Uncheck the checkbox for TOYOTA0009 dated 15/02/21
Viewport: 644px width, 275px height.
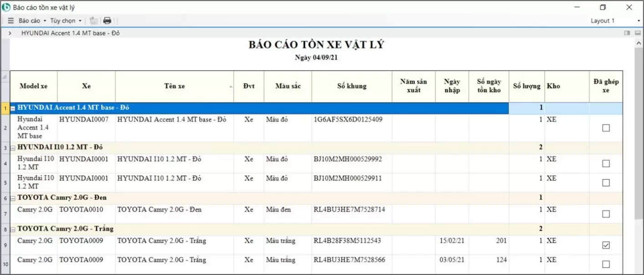(x=606, y=245)
